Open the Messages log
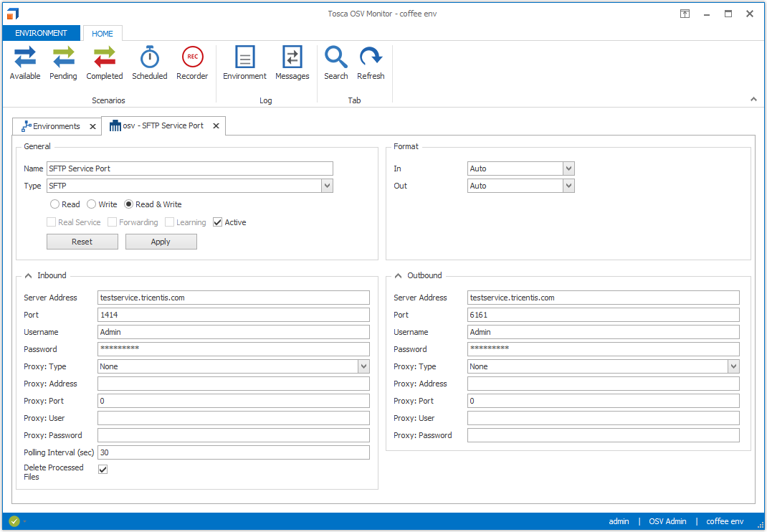 click(292, 63)
